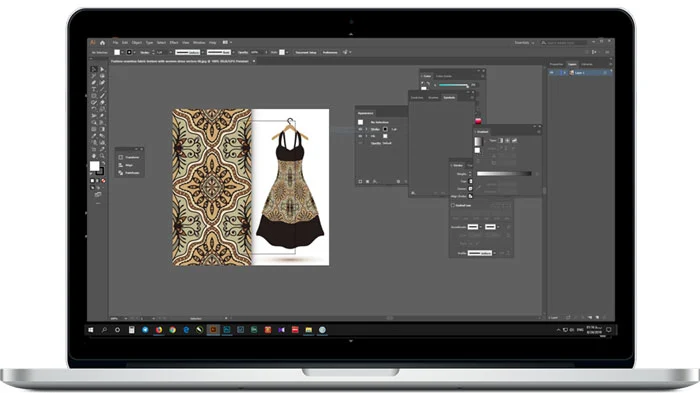Select the Pen tool

click(x=94, y=83)
